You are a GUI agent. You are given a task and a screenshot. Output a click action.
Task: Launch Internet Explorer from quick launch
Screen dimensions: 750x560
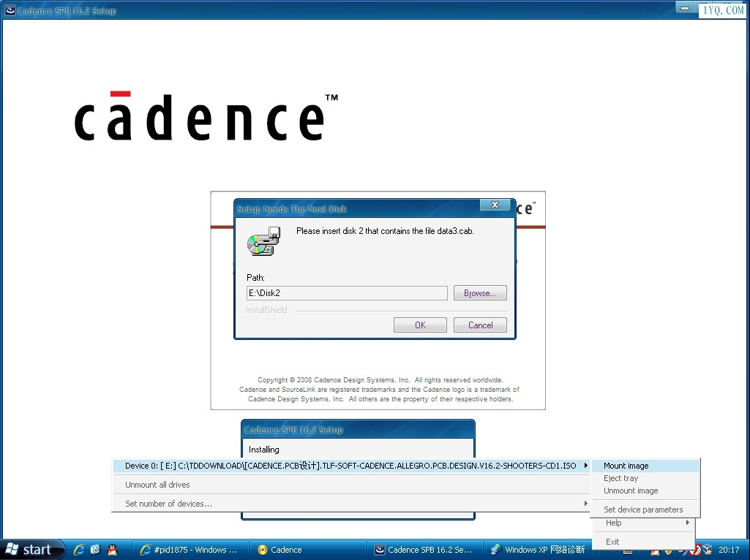(79, 550)
